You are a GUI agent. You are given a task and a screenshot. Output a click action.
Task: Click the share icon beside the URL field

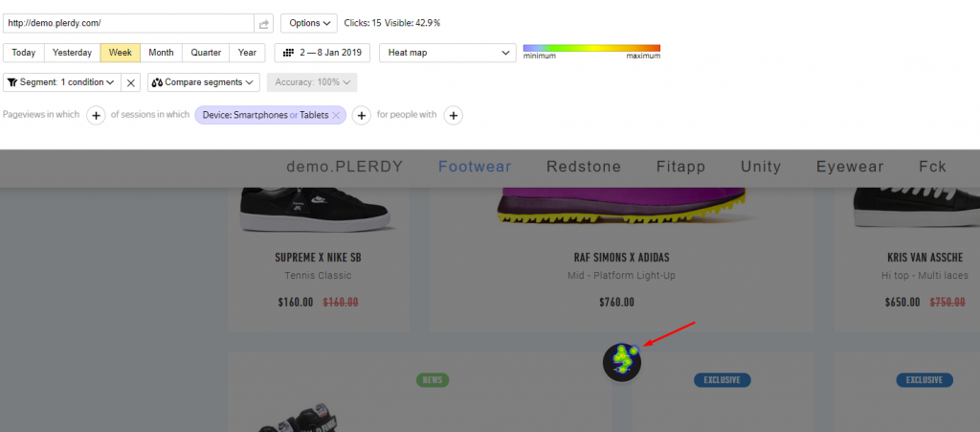point(264,23)
